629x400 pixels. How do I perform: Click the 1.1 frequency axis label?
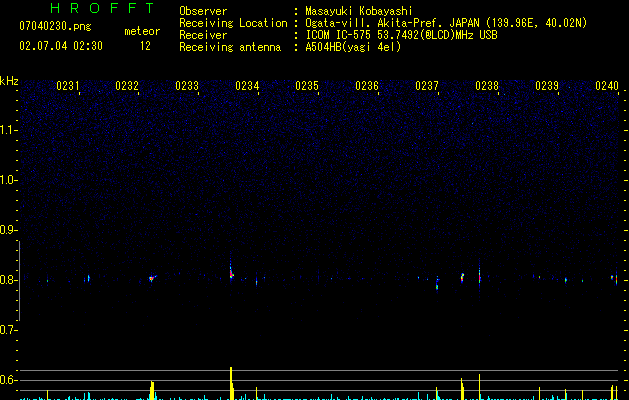pyautogui.click(x=8, y=130)
